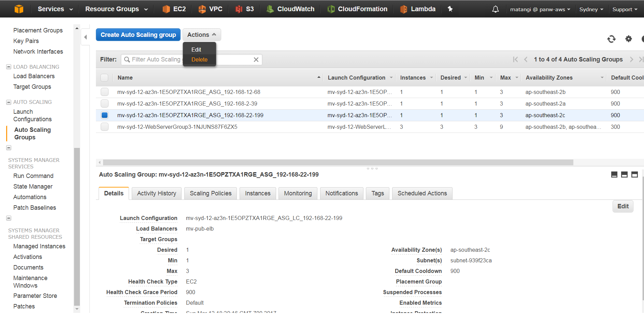Collapse the LOAD BALANCING sidebar section

pyautogui.click(x=9, y=67)
